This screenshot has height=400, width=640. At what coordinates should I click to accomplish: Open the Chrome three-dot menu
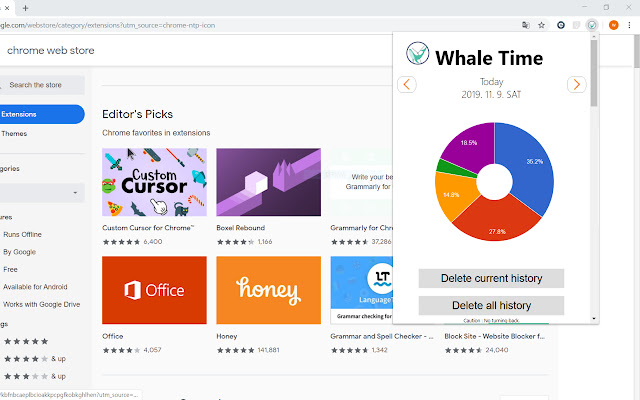[629, 25]
